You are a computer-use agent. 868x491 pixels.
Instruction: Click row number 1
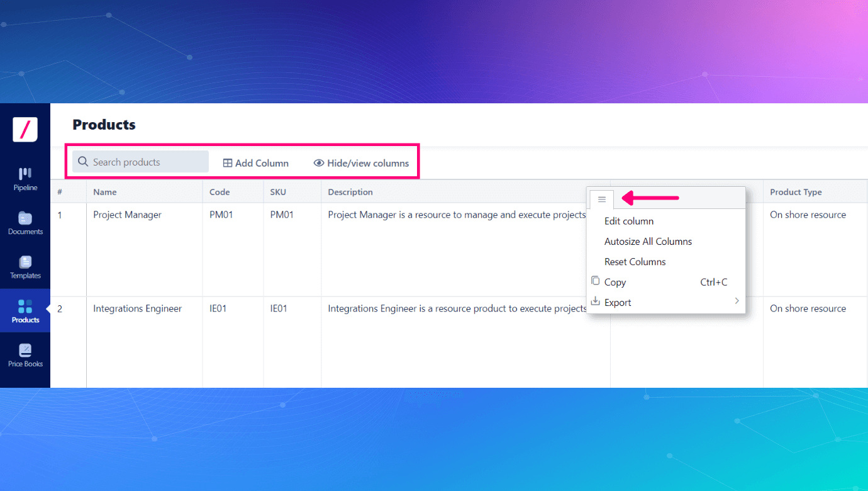(x=60, y=215)
